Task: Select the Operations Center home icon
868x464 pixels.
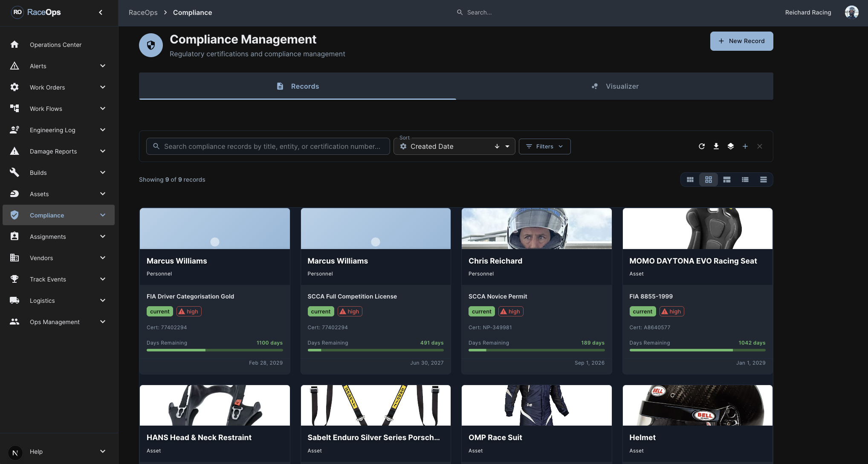Action: (x=14, y=44)
